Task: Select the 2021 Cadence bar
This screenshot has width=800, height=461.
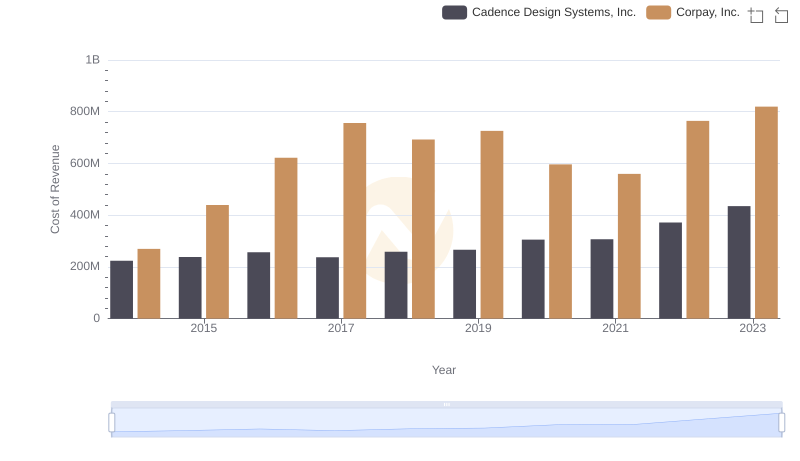Action: click(x=602, y=279)
